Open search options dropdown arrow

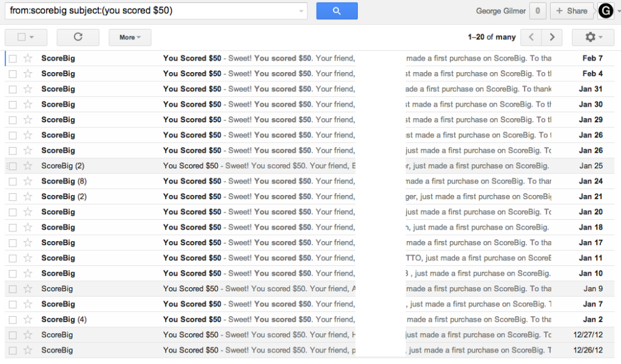pos(301,11)
